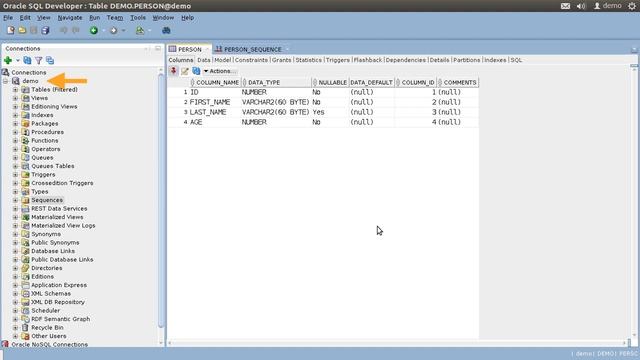Click the volume speaker icon
Viewport: 640px width, 360px height.
point(581,6)
